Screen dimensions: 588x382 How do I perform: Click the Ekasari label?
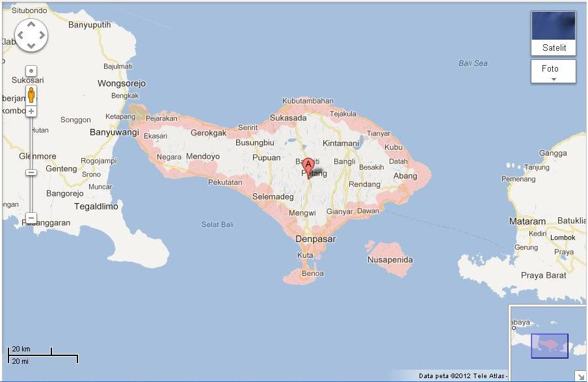coord(155,136)
